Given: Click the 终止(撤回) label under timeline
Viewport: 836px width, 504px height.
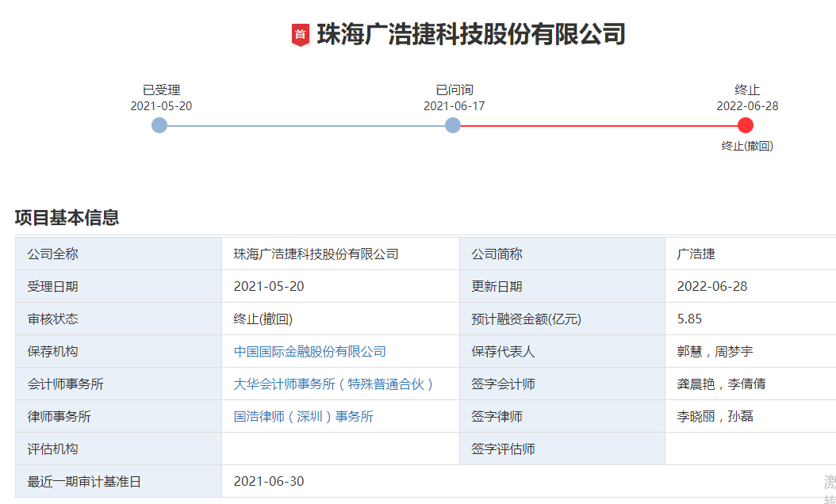Looking at the screenshot, I should (746, 146).
